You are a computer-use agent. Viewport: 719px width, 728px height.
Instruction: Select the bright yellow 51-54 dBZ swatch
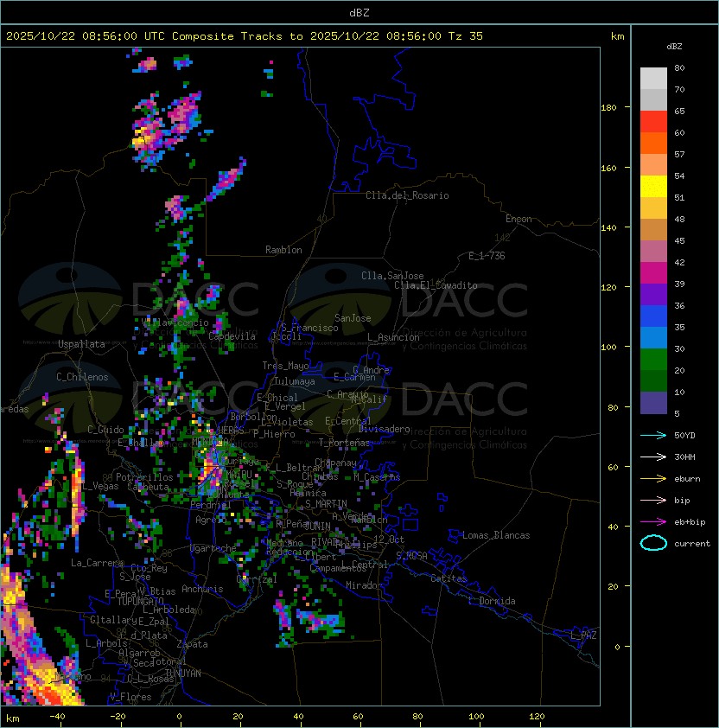click(x=653, y=186)
